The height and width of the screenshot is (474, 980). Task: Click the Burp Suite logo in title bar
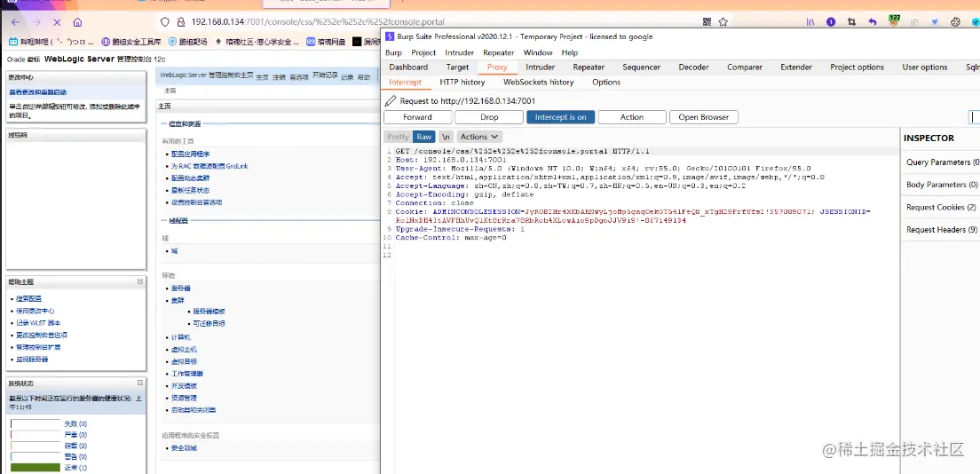pyautogui.click(x=389, y=36)
